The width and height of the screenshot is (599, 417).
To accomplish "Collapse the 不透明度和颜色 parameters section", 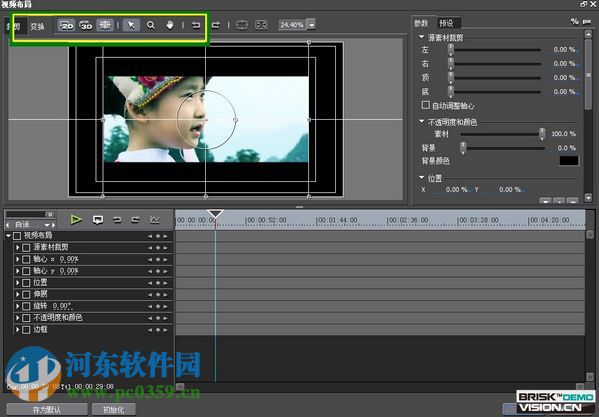I will [x=422, y=121].
